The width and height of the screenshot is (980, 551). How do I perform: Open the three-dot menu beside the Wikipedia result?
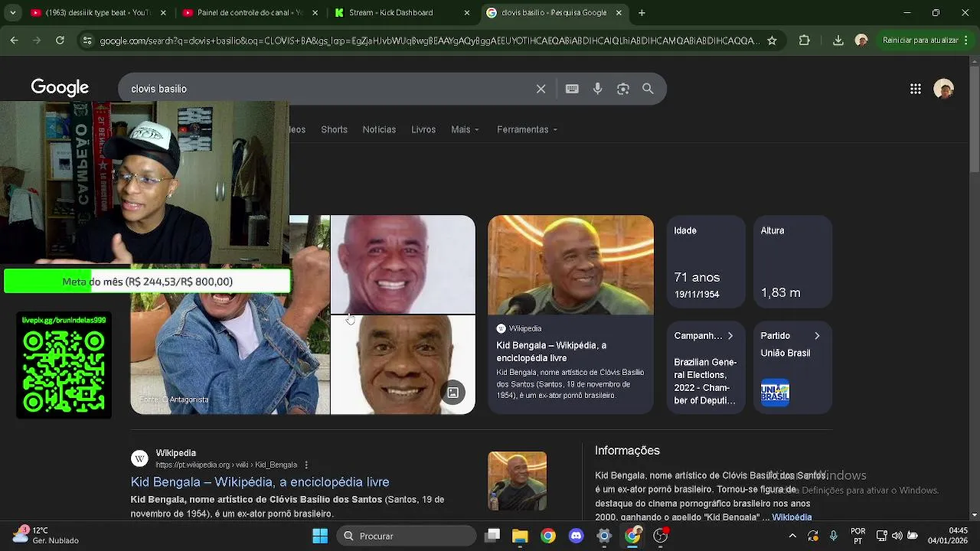click(306, 465)
